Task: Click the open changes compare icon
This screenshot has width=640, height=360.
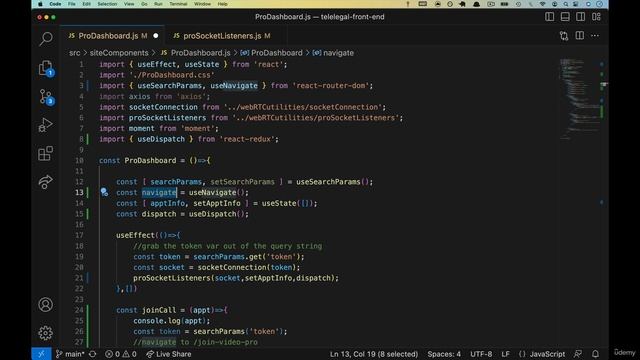Action: pos(564,36)
